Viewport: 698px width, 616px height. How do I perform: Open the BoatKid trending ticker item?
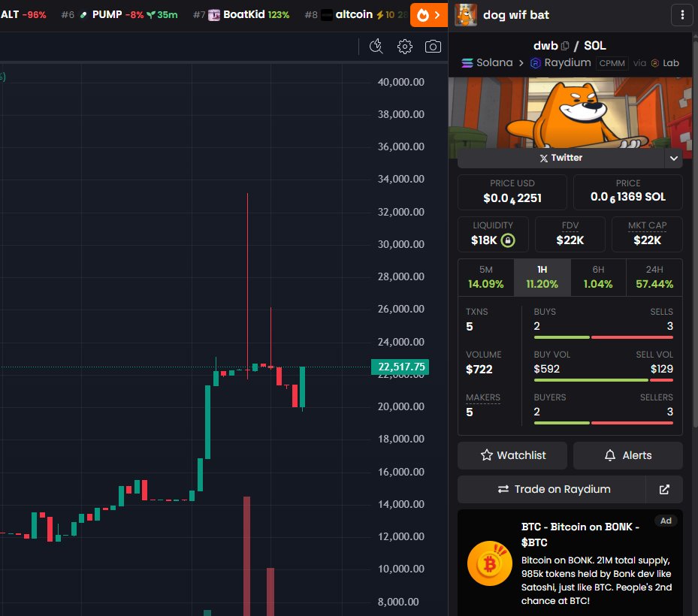pos(241,15)
